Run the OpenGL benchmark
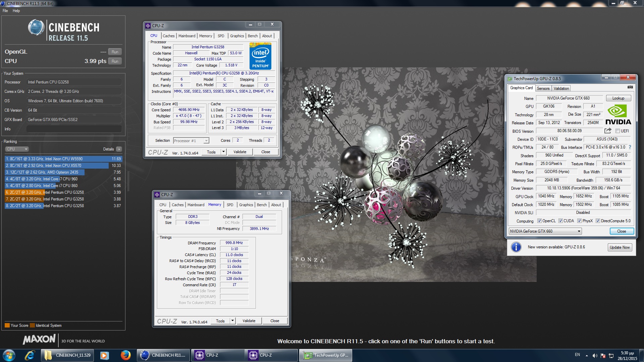The height and width of the screenshot is (362, 644). coord(115,52)
